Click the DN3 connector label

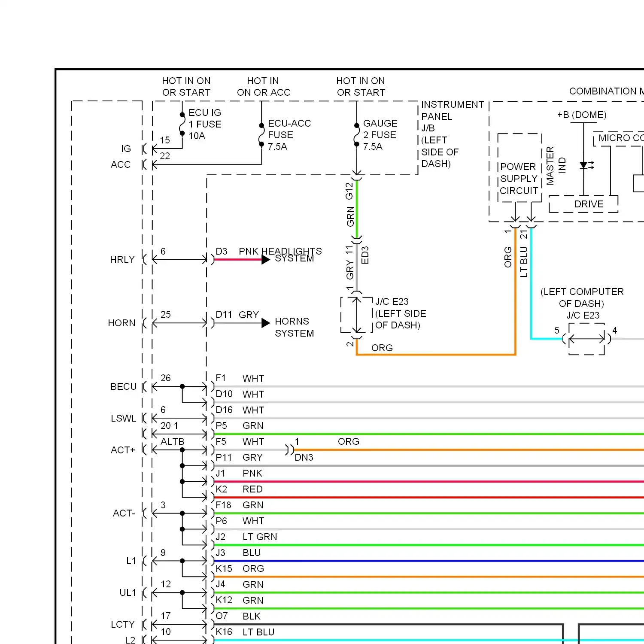tap(304, 458)
